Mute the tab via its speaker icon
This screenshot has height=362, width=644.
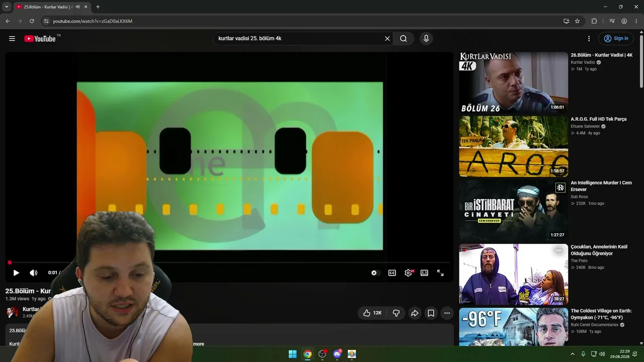pyautogui.click(x=77, y=7)
